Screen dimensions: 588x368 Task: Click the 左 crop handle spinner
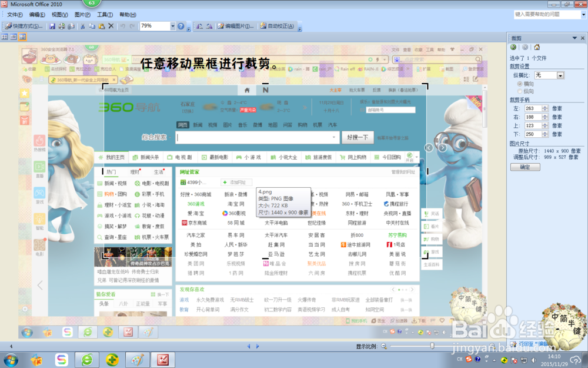point(545,108)
